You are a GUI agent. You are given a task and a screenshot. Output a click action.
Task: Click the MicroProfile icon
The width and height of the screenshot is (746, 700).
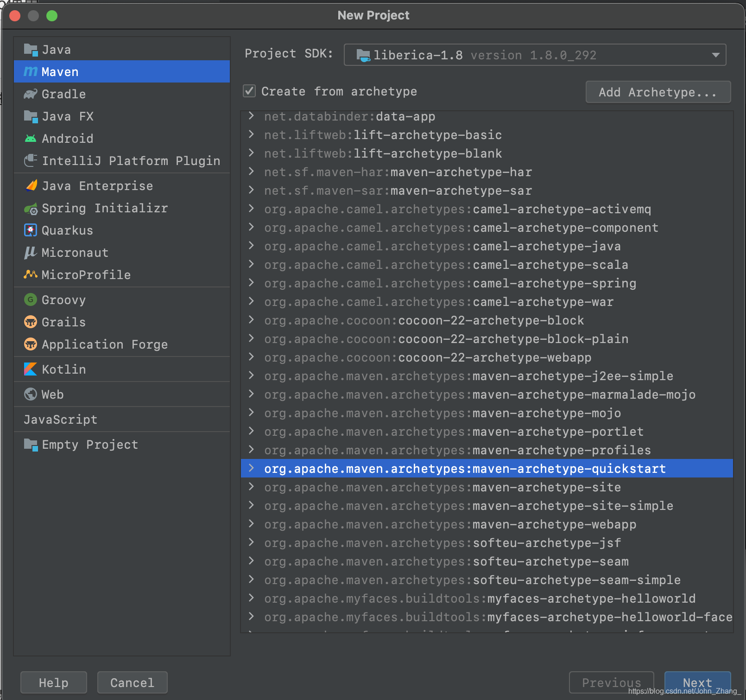click(31, 274)
